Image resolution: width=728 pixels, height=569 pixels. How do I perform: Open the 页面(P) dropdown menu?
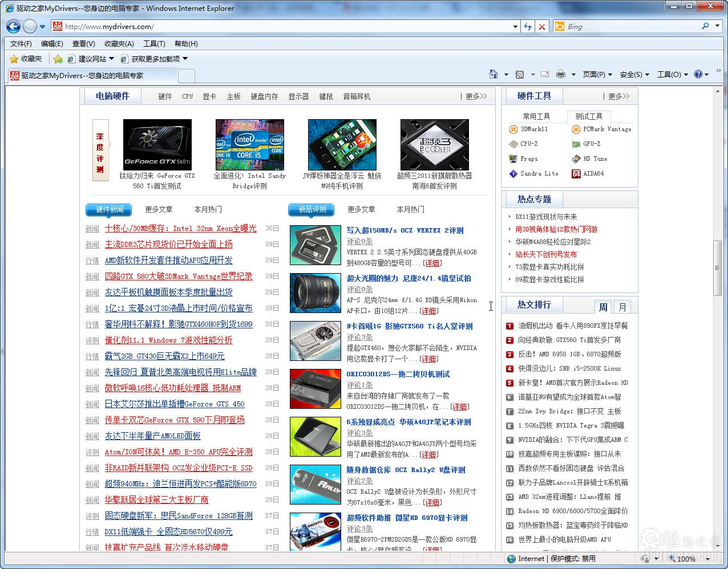(597, 75)
